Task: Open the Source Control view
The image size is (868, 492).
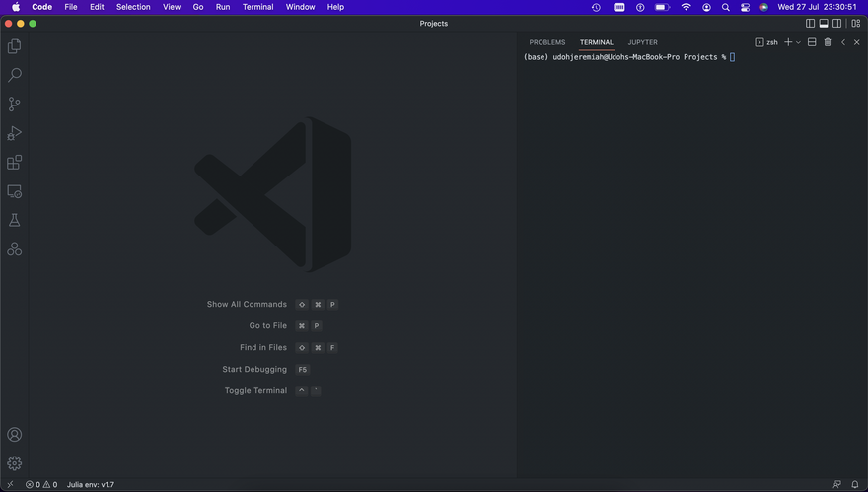Action: pyautogui.click(x=15, y=105)
